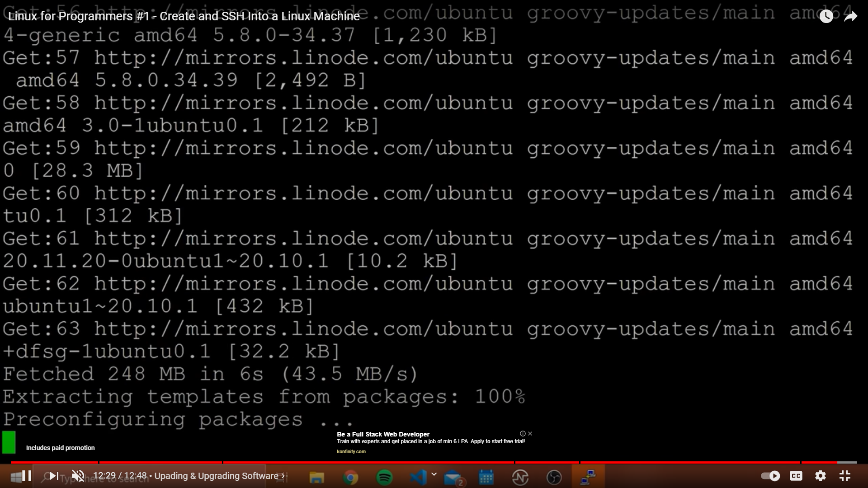Screen dimensions: 868x488
Task: Open the video settings gear
Action: click(x=820, y=476)
